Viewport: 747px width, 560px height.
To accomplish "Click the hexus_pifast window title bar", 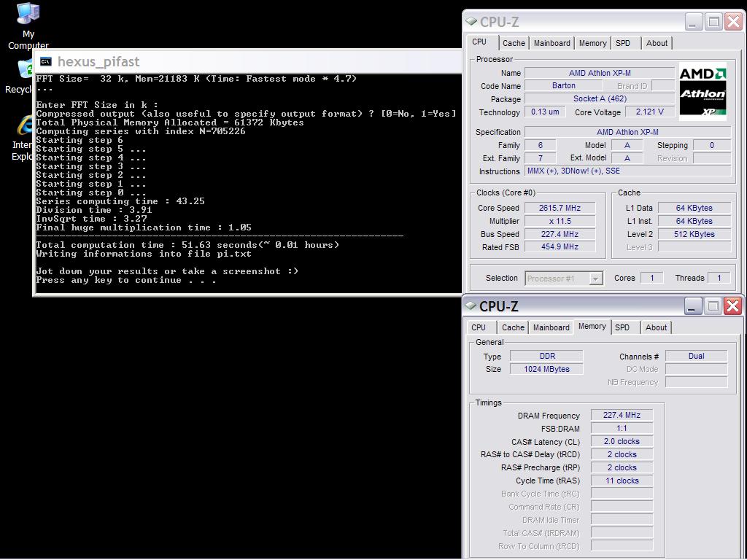I will point(248,61).
